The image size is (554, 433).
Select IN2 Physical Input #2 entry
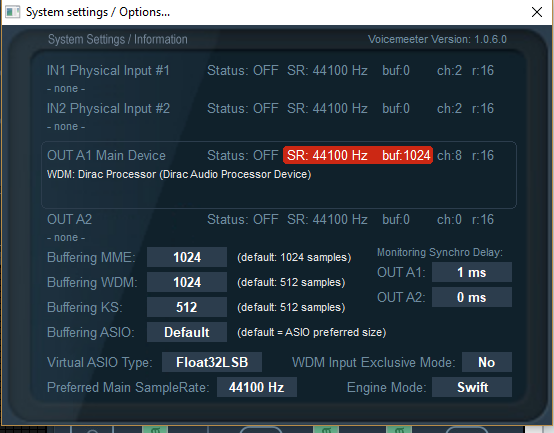coord(108,109)
